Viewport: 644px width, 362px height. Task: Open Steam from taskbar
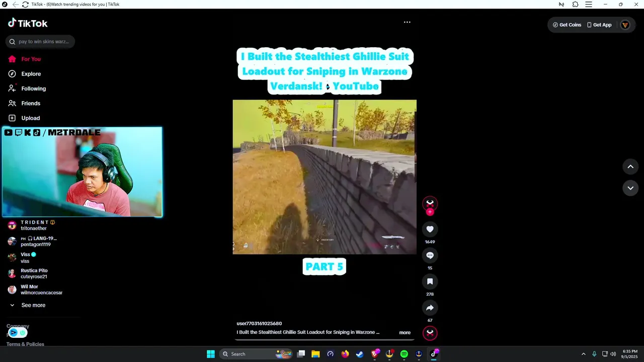[360, 354]
